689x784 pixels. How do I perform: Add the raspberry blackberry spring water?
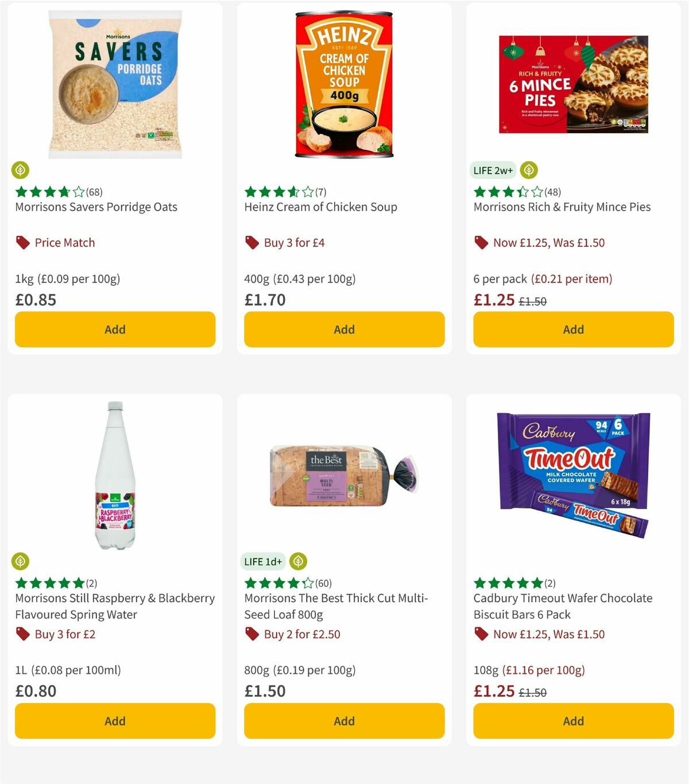point(115,721)
